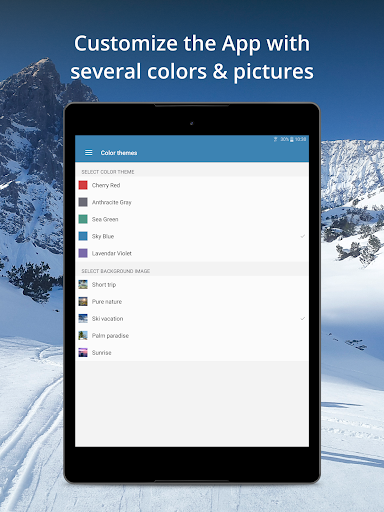Tap the Sunrise background thumbnail
This screenshot has height=512, width=384.
83,352
